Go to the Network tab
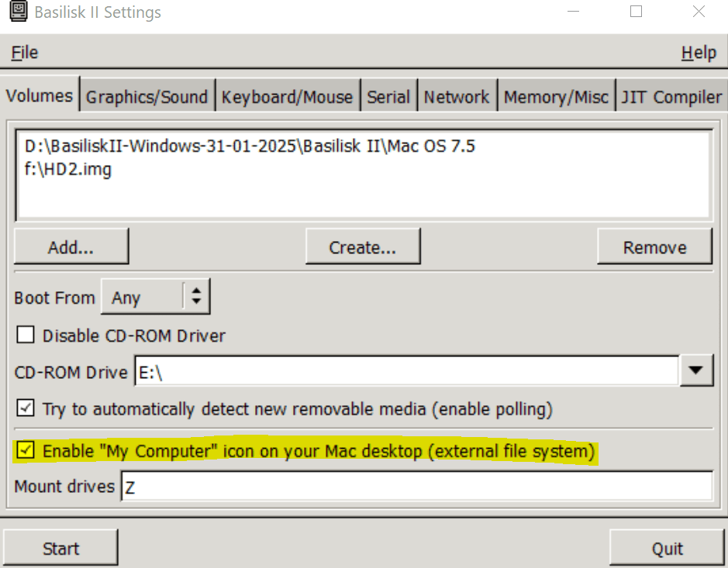The image size is (728, 568). [457, 98]
